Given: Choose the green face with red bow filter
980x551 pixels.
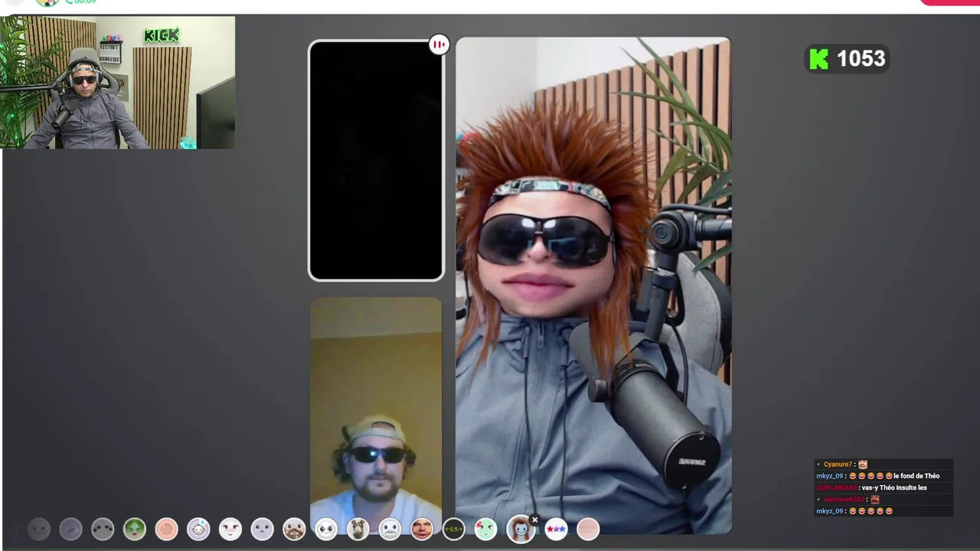Looking at the screenshot, I should pos(485,529).
